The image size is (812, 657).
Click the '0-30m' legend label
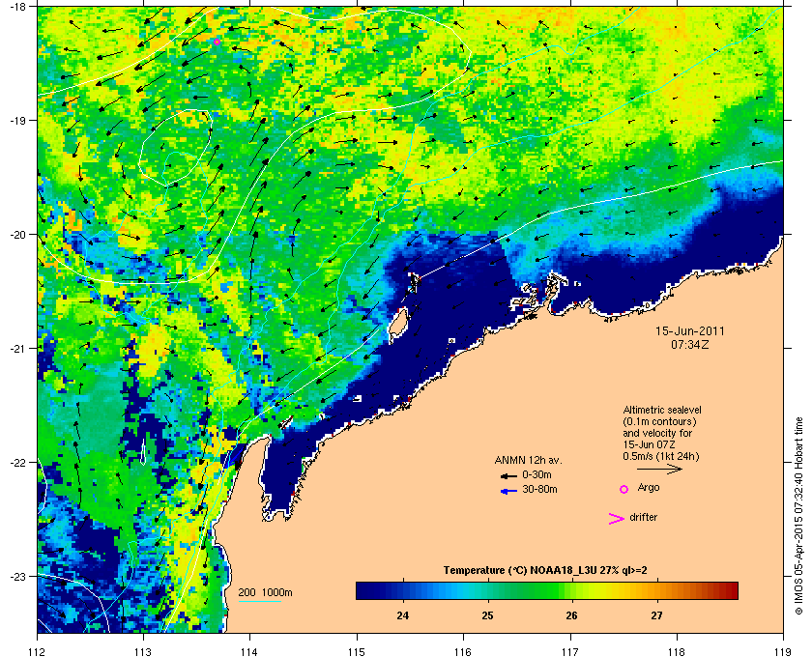click(536, 474)
